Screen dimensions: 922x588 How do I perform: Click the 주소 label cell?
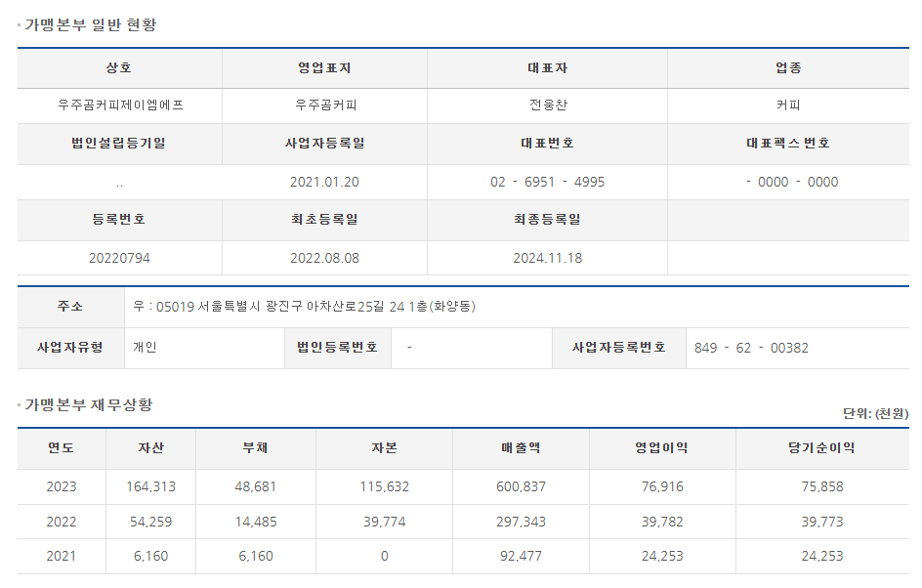70,307
